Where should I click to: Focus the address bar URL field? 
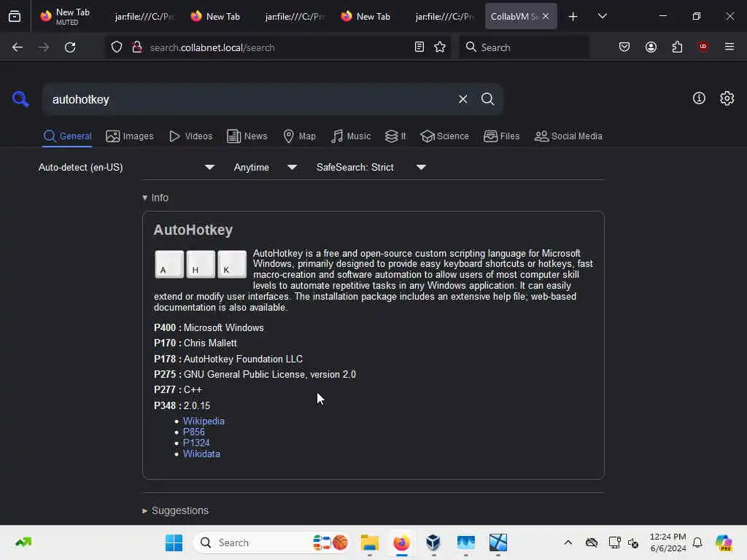279,47
